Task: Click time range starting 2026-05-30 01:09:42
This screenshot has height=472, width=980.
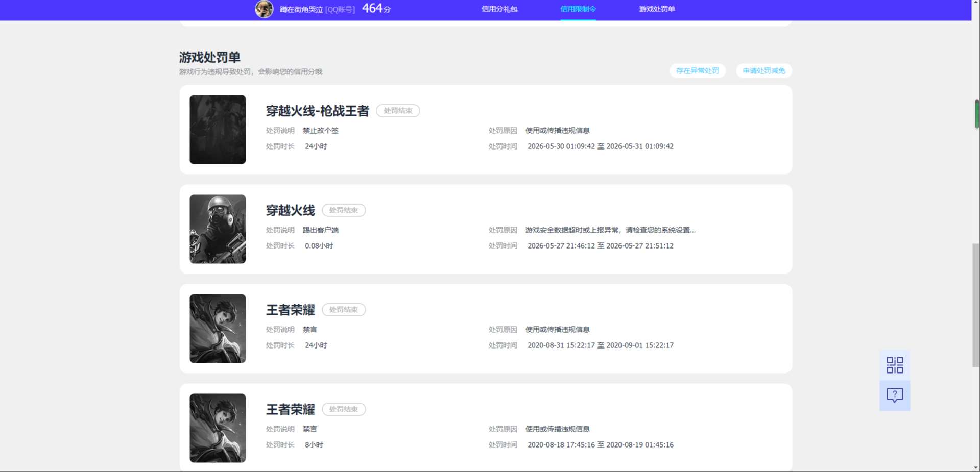Action: 601,146
